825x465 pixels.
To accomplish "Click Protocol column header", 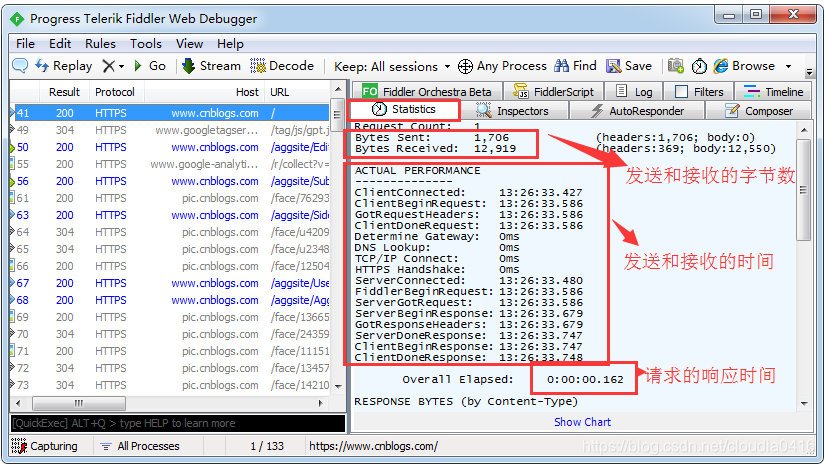I will pos(117,92).
